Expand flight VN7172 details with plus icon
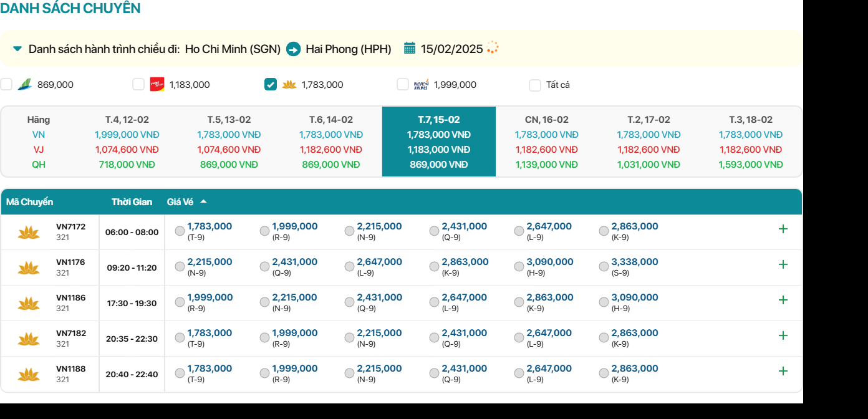This screenshot has height=419, width=868. tap(783, 229)
